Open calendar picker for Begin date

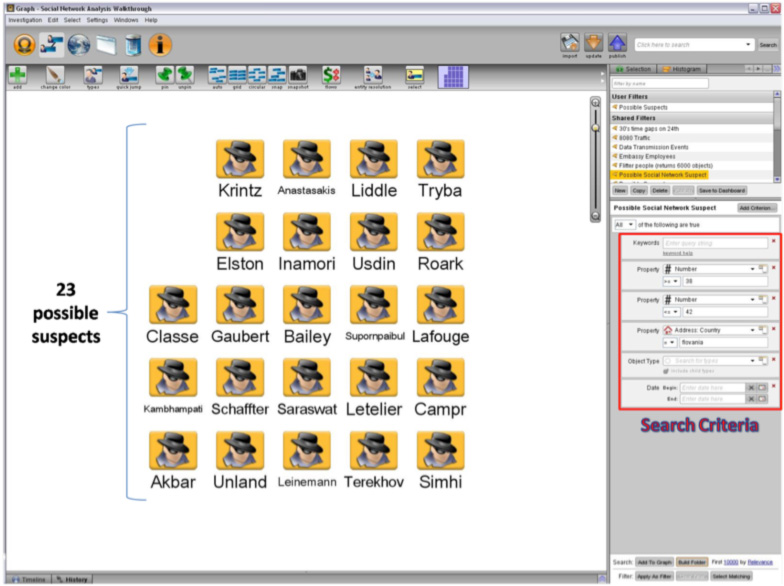(762, 388)
